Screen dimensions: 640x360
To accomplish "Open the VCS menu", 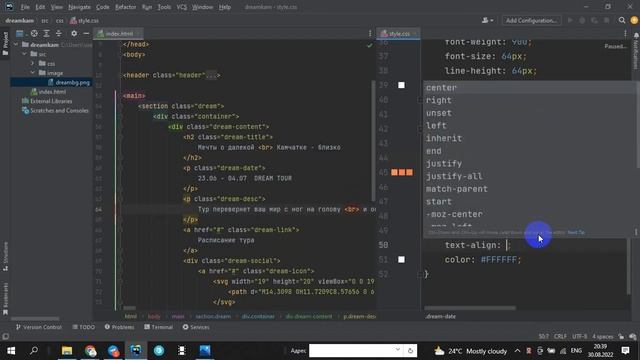I will (182, 7).
